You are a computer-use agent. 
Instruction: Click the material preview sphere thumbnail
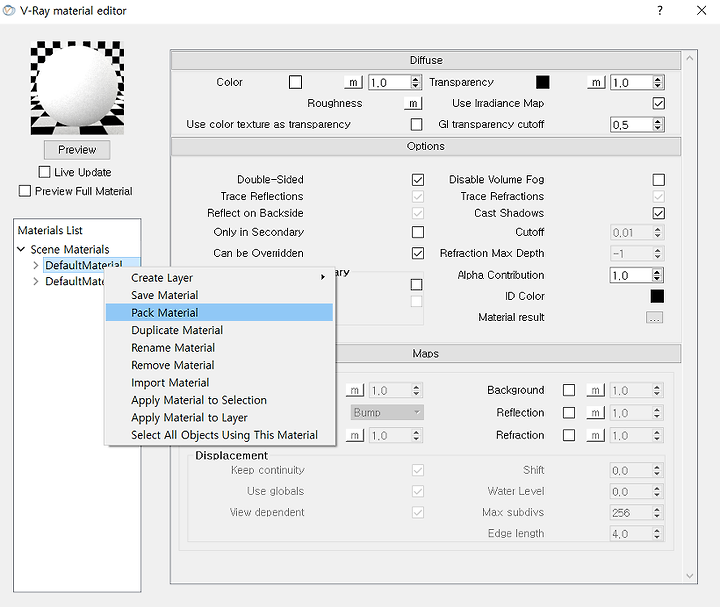tap(77, 88)
